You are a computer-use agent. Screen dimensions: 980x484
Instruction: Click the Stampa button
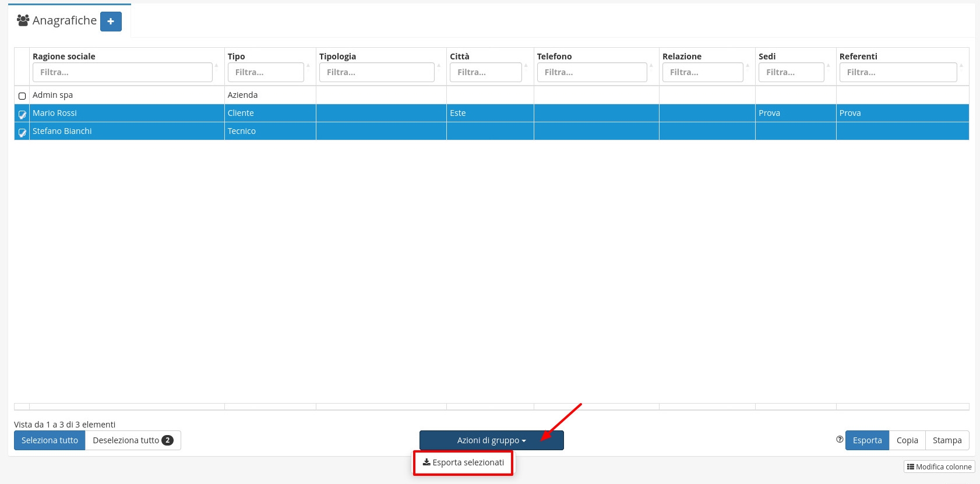coord(947,440)
